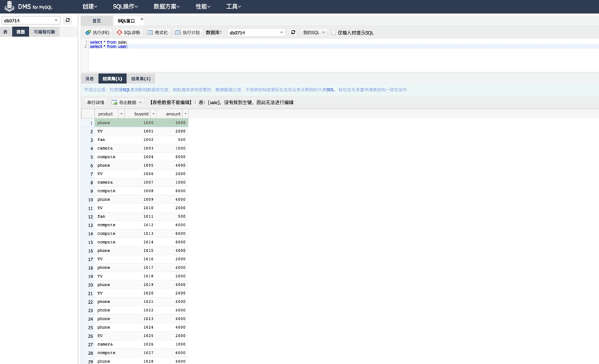Click buyerid cell 1011

click(x=141, y=216)
